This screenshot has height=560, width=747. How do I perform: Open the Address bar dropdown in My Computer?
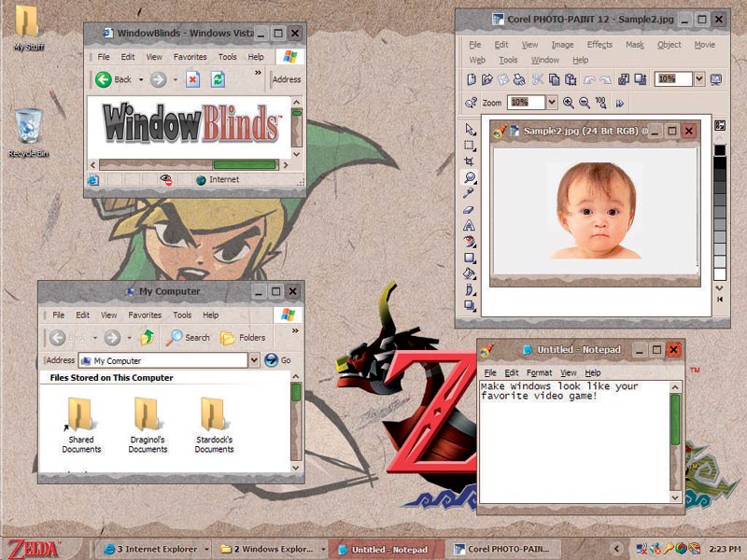(x=254, y=360)
